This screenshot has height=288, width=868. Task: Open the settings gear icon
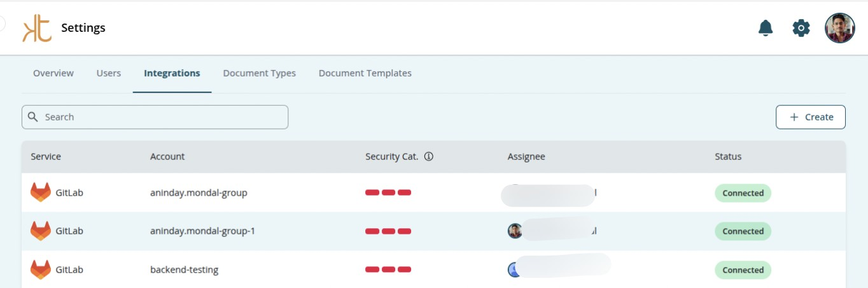coord(801,28)
